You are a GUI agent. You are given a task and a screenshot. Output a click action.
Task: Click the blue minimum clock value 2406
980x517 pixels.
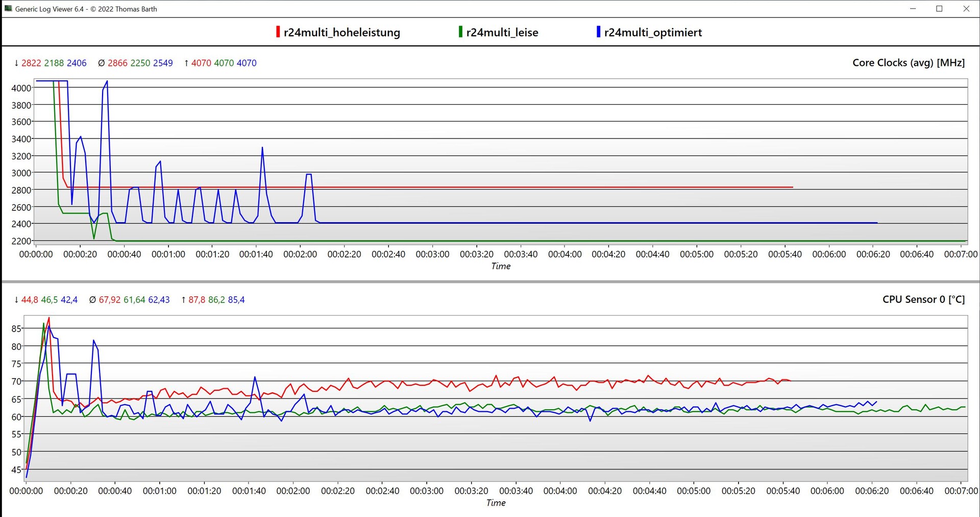pyautogui.click(x=77, y=63)
